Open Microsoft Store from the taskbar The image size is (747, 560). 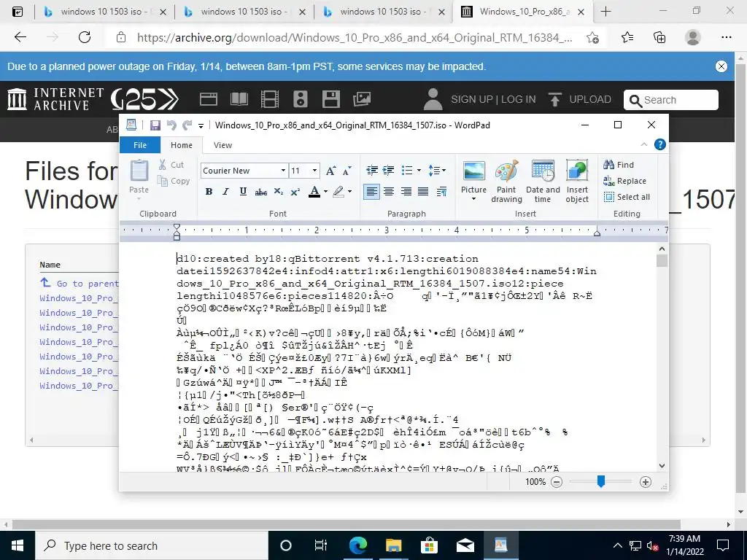[x=429, y=545]
